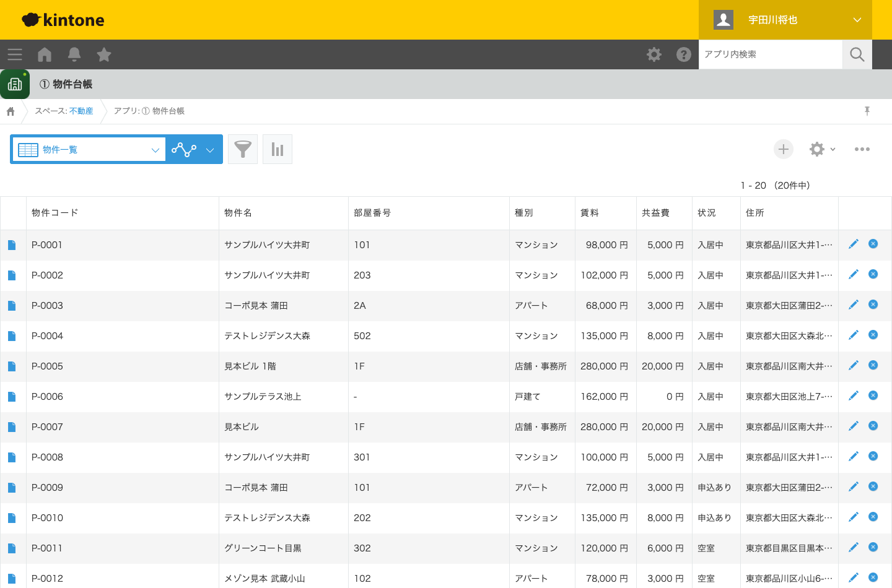The image size is (892, 588).
Task: Open record details for P-0002
Action: point(12,275)
